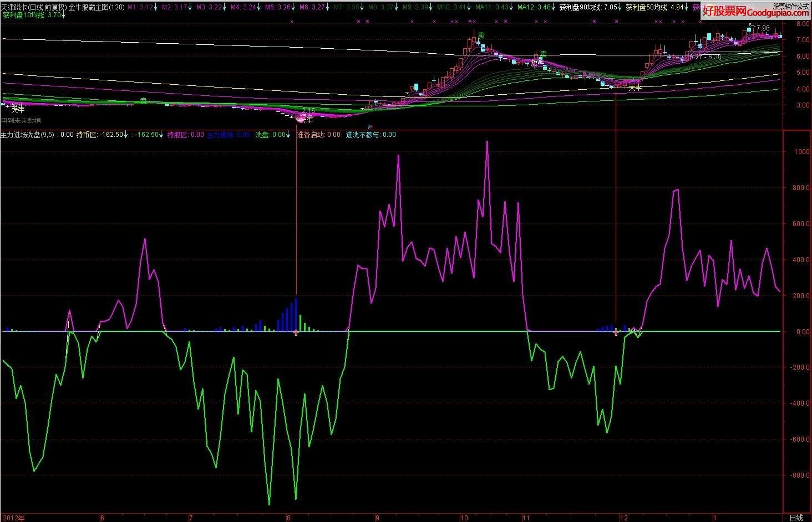Click the 0.00 value on indicator scale
The image size is (812, 522).
tap(802, 332)
